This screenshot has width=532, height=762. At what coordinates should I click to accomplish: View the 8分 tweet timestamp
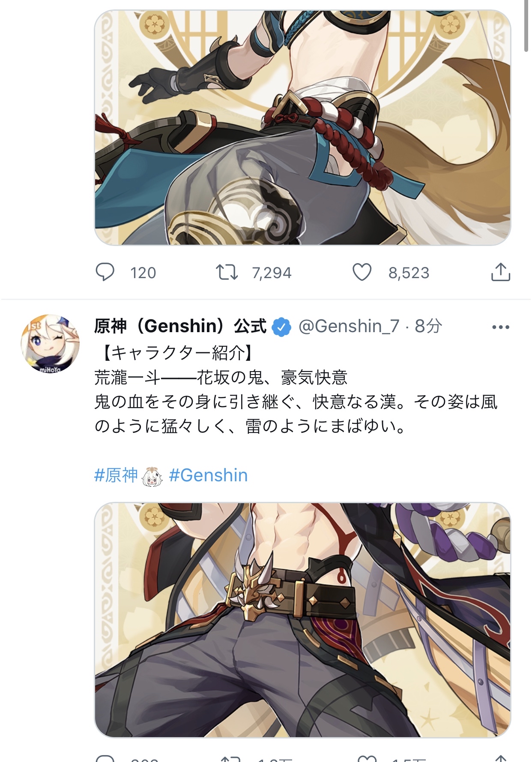[428, 327]
